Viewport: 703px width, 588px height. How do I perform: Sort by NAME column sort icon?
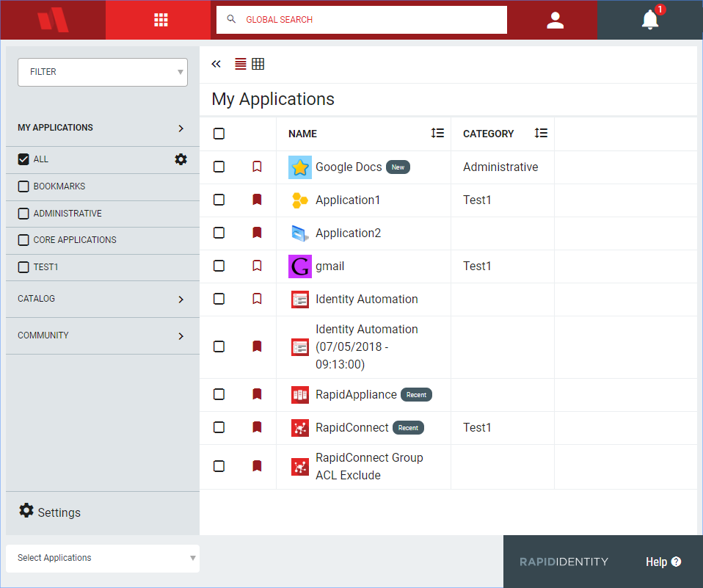437,133
